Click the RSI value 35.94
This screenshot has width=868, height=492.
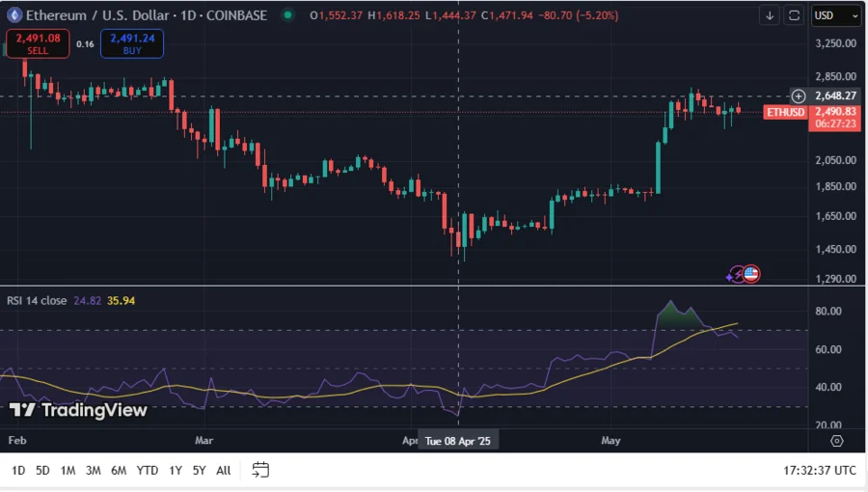(x=122, y=301)
